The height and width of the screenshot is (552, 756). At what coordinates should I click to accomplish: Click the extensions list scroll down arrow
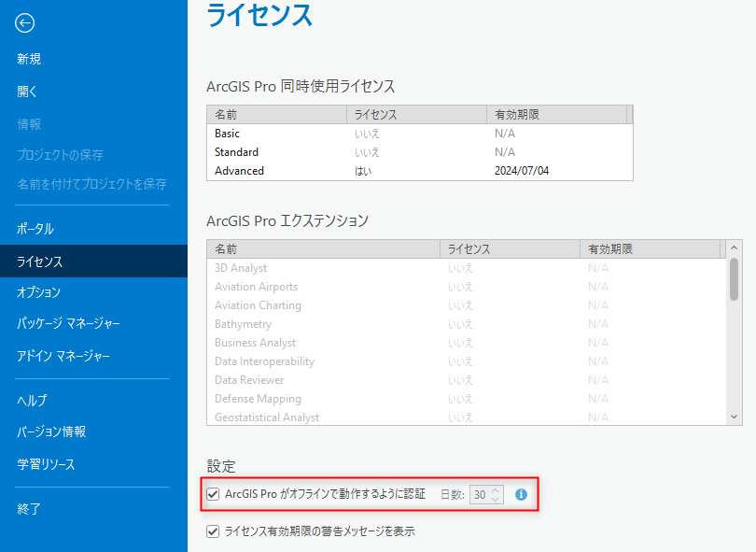tap(734, 417)
